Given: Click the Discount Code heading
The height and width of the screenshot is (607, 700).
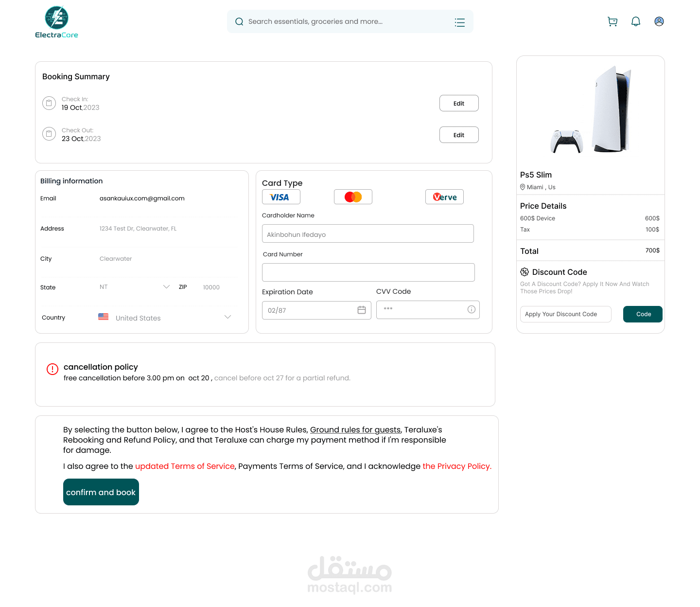Looking at the screenshot, I should 560,272.
